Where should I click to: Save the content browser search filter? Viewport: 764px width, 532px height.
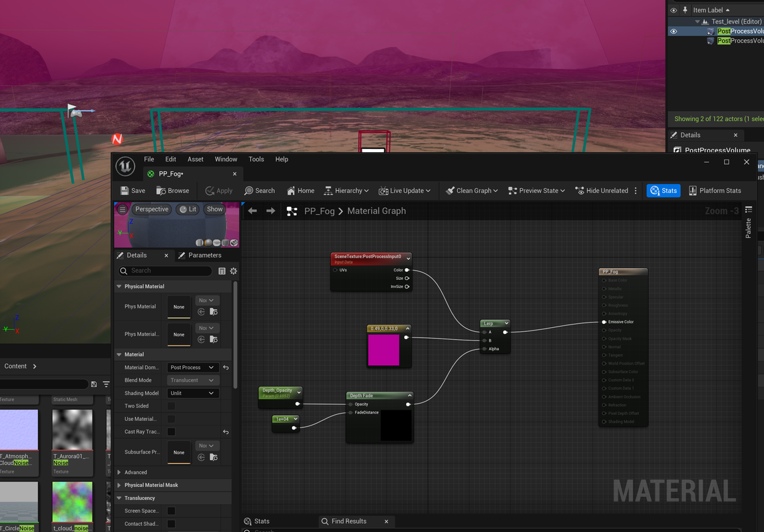94,384
